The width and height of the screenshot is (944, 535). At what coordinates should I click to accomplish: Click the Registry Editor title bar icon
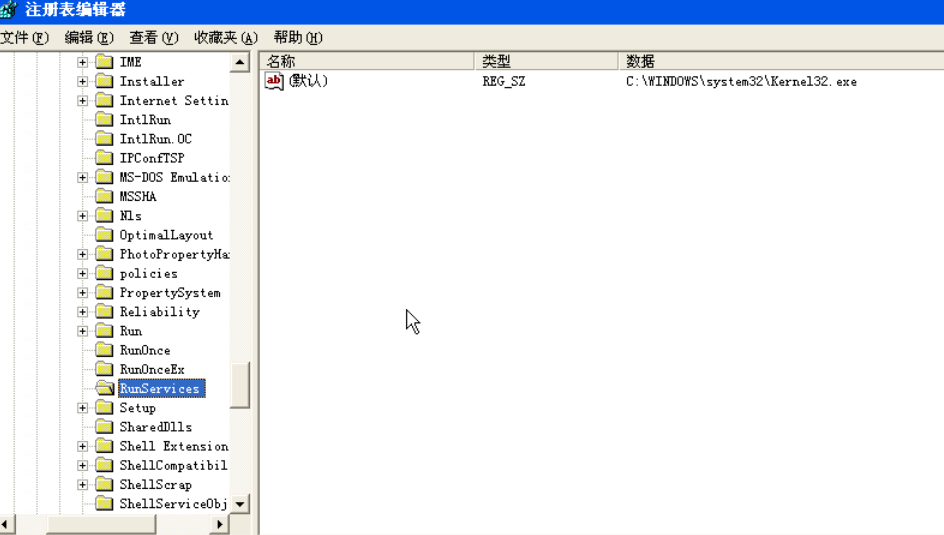(x=9, y=10)
